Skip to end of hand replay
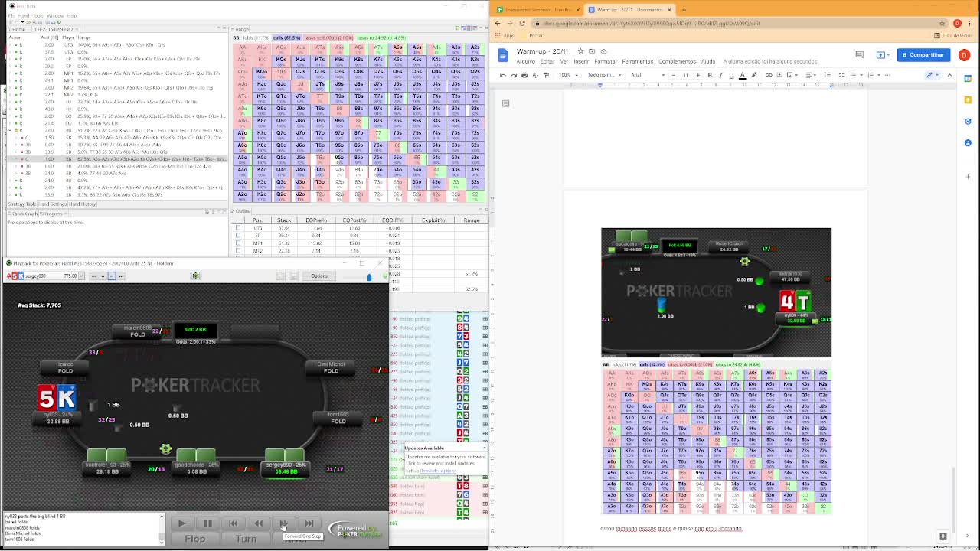Image resolution: width=980 pixels, height=551 pixels. 309,523
